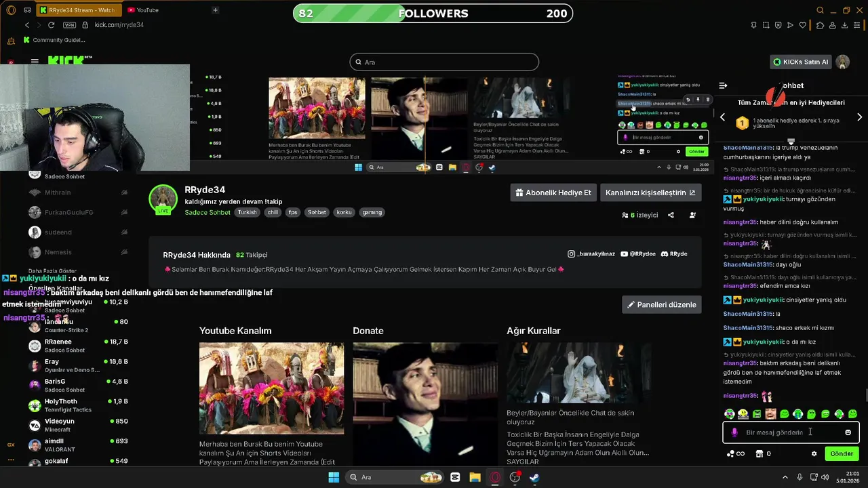Screen dimensions: 868x488
Task: View site info via padlock icon
Action: click(85, 25)
